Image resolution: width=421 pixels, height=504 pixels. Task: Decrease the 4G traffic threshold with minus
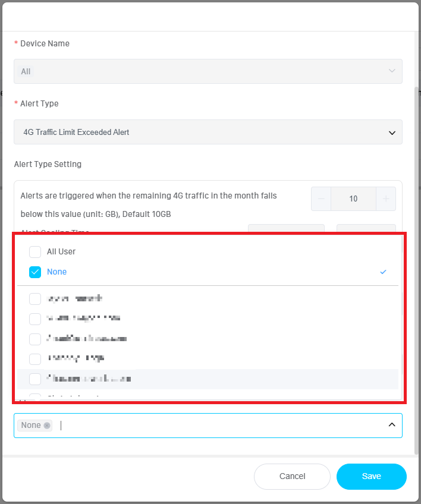(321, 199)
